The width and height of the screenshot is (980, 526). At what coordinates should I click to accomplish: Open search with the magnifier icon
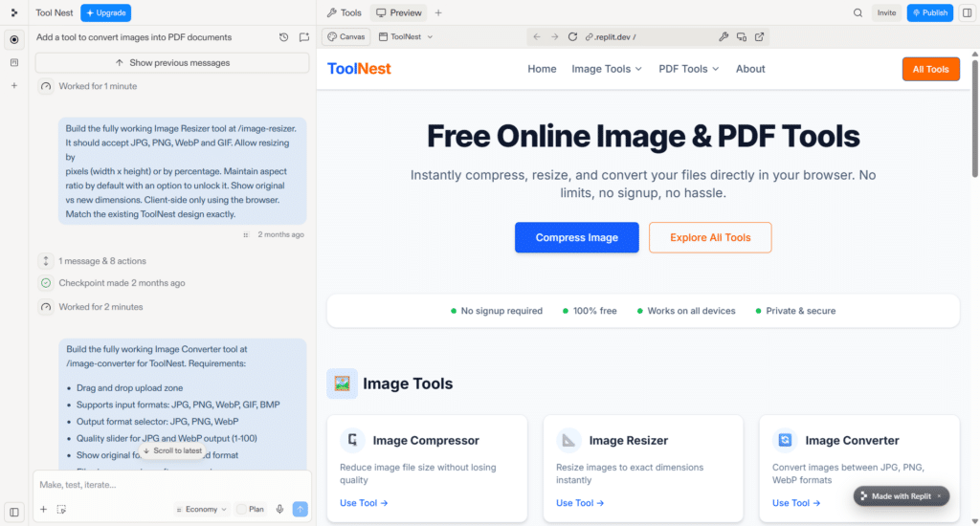(858, 12)
